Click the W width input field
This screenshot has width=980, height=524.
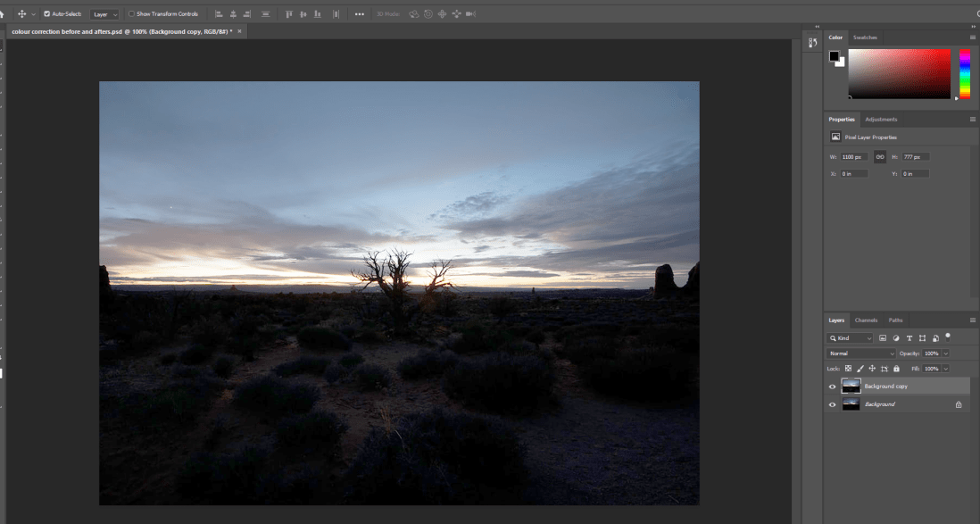point(854,156)
